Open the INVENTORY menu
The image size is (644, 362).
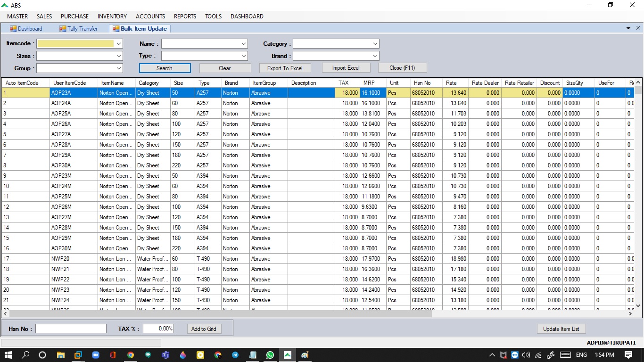pyautogui.click(x=112, y=16)
